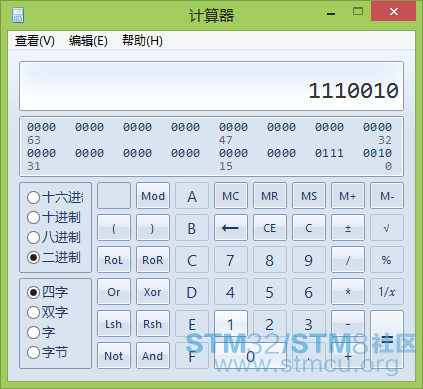This screenshot has height=389, width=423.
Task: Choose the Qword option 四字
Action: [x=48, y=292]
